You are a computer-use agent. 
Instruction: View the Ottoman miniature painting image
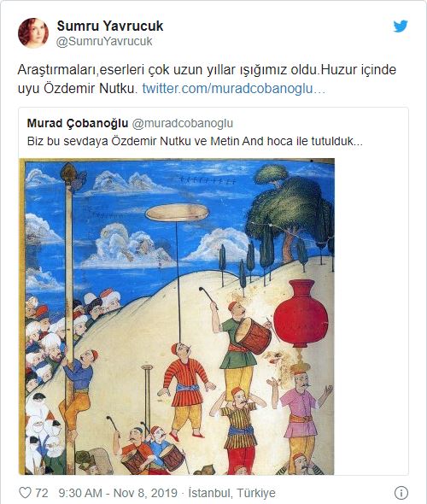[x=177, y=316]
